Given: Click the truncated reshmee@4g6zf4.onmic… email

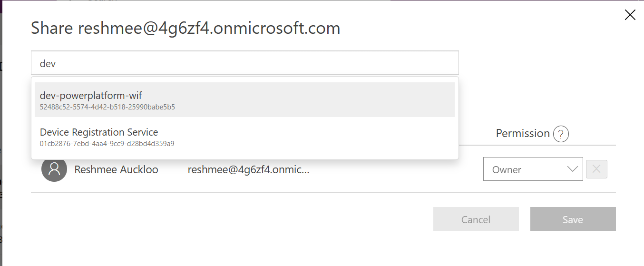Looking at the screenshot, I should pos(248,170).
